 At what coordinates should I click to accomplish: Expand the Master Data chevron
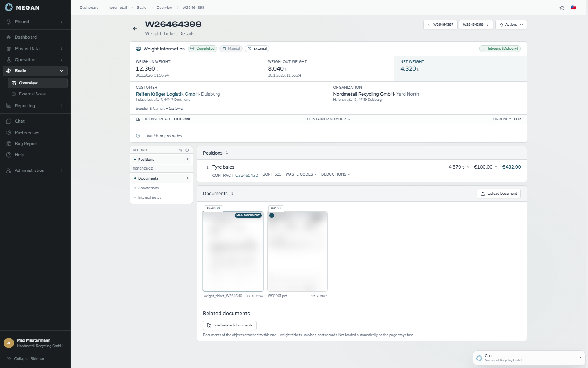[62, 49]
